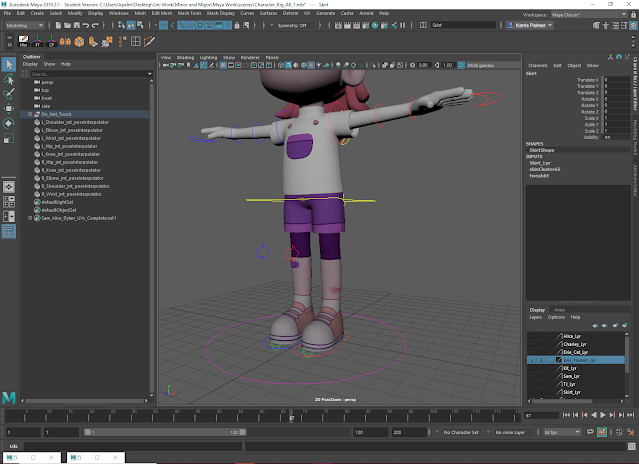Open the Symmetry: Off dropdown
Screen dimensions: 639x464
[295, 25]
